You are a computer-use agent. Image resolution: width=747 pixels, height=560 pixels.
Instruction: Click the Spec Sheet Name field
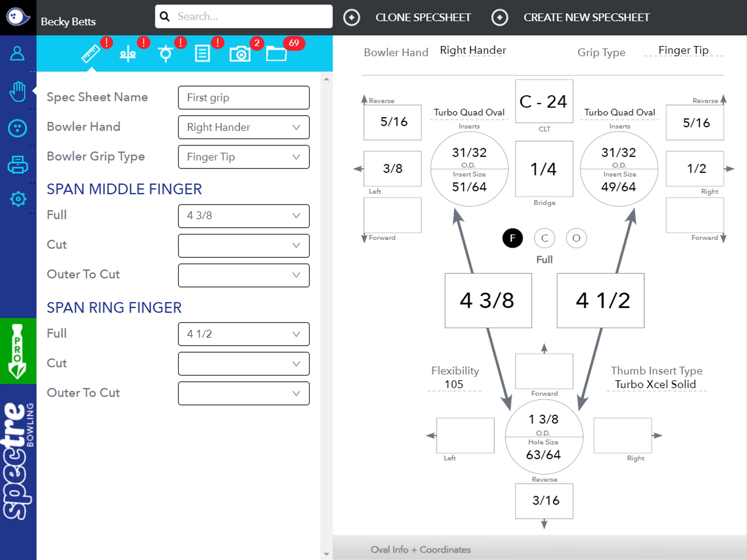click(x=243, y=98)
